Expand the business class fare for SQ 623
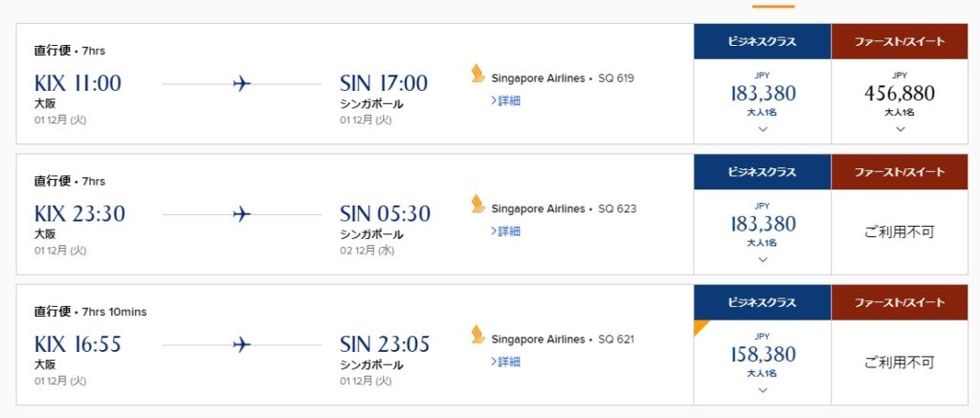This screenshot has height=418, width=980. [x=763, y=260]
